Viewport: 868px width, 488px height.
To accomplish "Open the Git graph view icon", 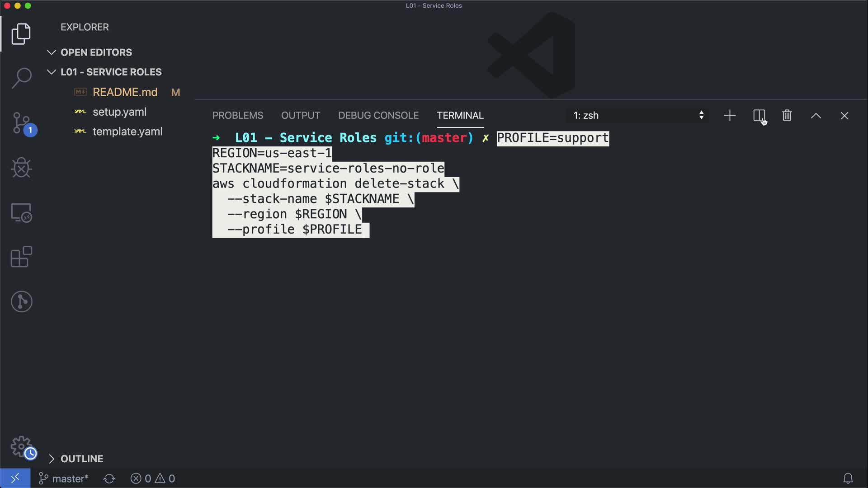I will click(21, 301).
